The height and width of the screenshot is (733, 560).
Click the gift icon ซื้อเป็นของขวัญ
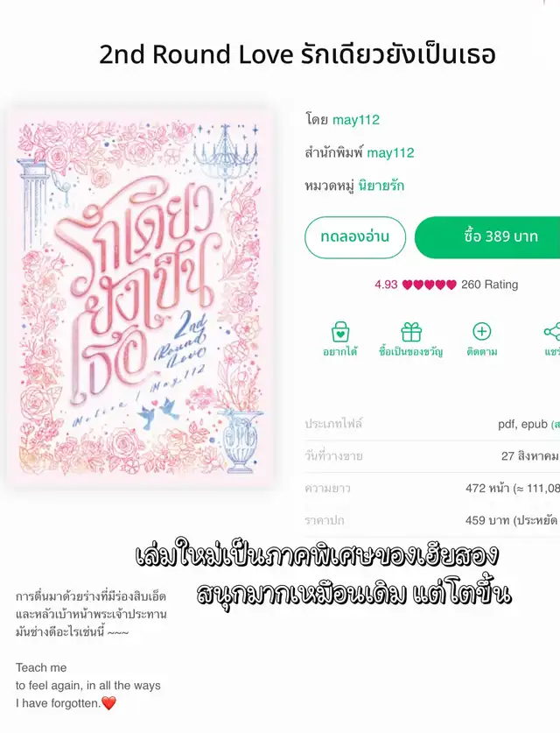411,332
